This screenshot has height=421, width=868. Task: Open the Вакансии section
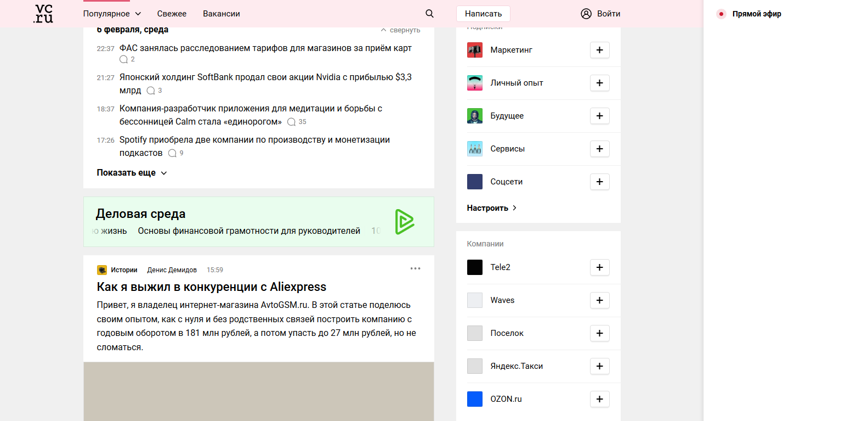[222, 14]
